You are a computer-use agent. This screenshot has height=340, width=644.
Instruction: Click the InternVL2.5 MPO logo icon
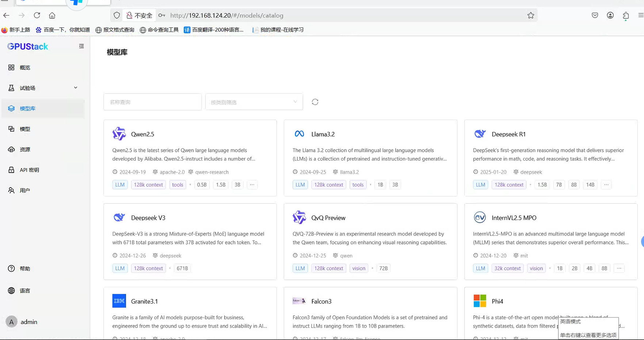point(480,218)
